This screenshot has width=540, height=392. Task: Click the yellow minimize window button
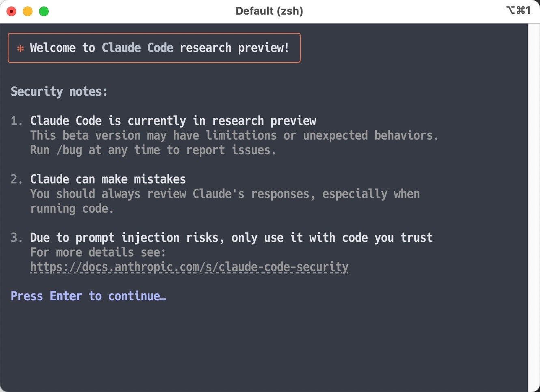point(28,11)
